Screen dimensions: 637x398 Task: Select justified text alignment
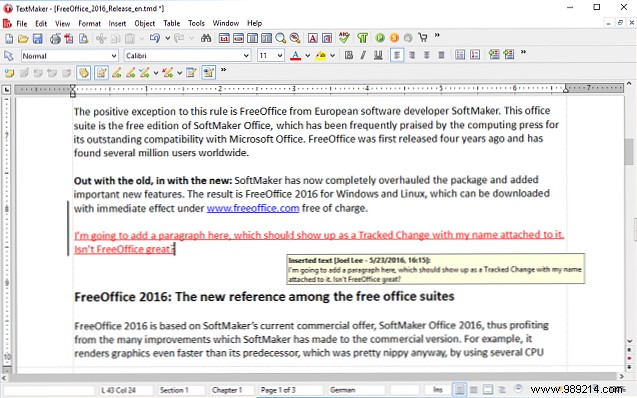tap(442, 55)
